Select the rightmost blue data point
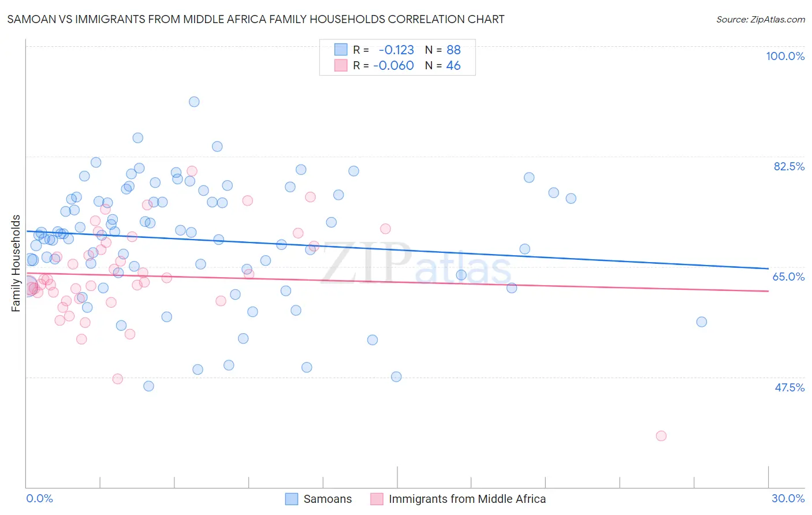Screen dimensions: 812x515 702,322
